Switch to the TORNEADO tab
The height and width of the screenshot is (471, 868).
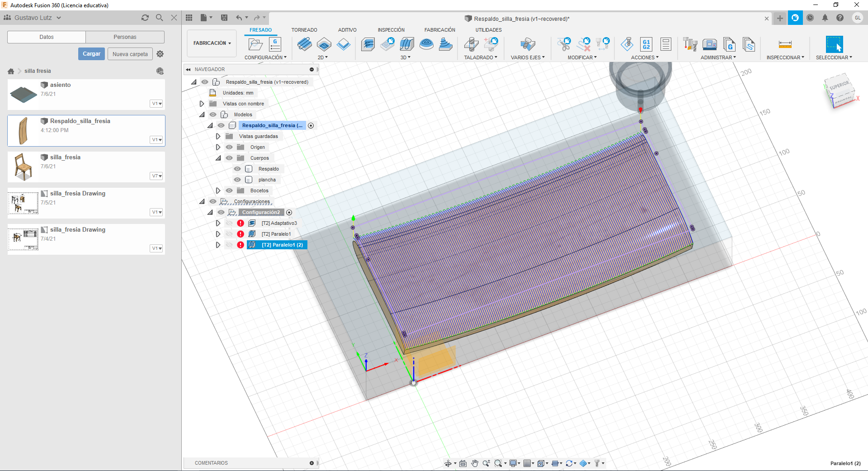304,30
